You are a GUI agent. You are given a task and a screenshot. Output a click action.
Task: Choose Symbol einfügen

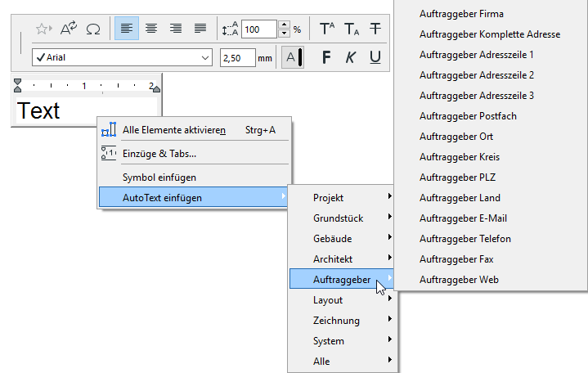pos(195,178)
